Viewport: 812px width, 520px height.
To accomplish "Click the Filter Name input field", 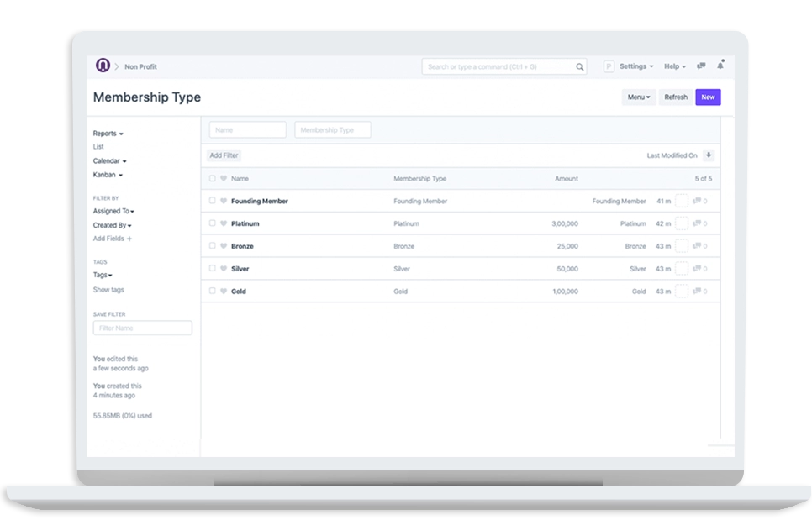I will click(142, 328).
